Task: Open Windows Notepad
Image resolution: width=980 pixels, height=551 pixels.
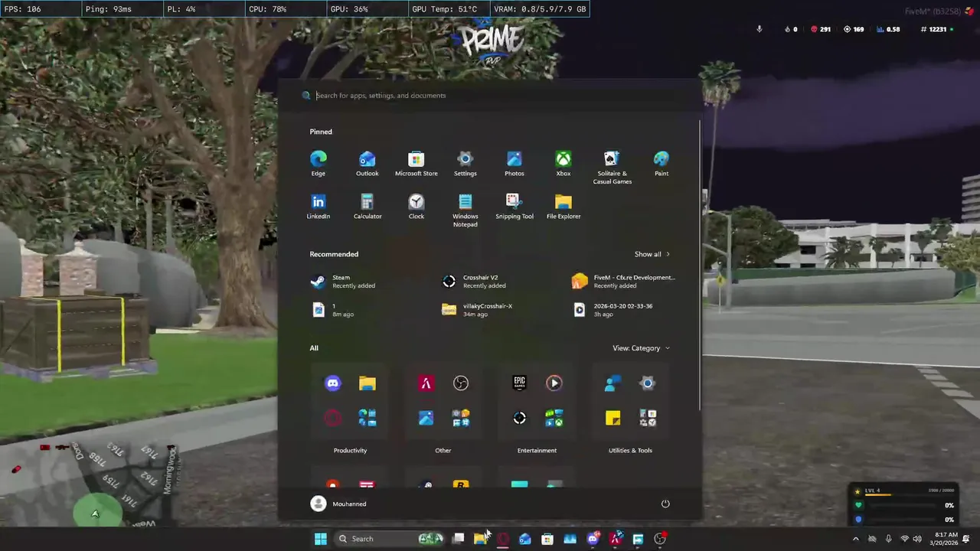Action: [465, 210]
